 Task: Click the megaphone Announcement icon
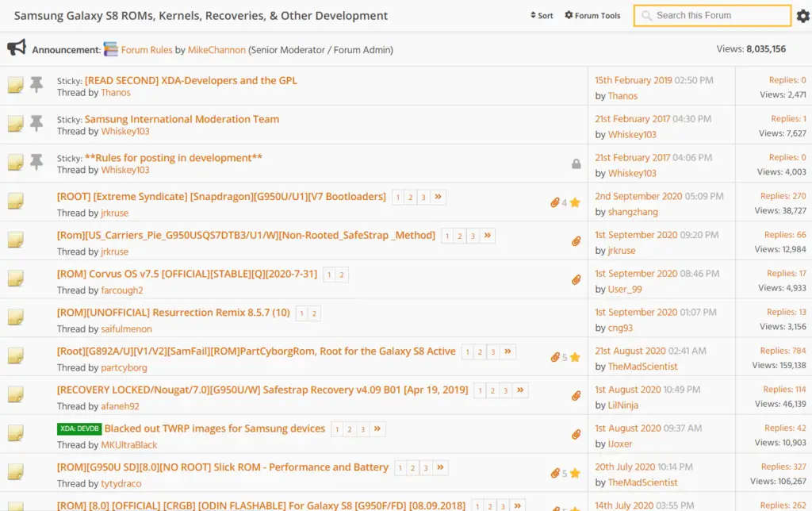point(17,48)
